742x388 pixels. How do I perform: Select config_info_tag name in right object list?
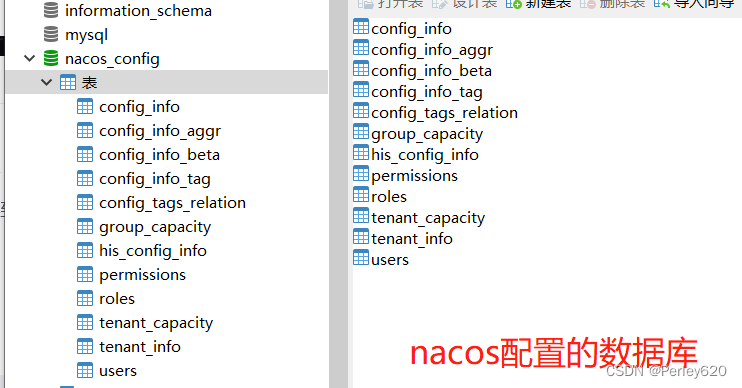(427, 93)
